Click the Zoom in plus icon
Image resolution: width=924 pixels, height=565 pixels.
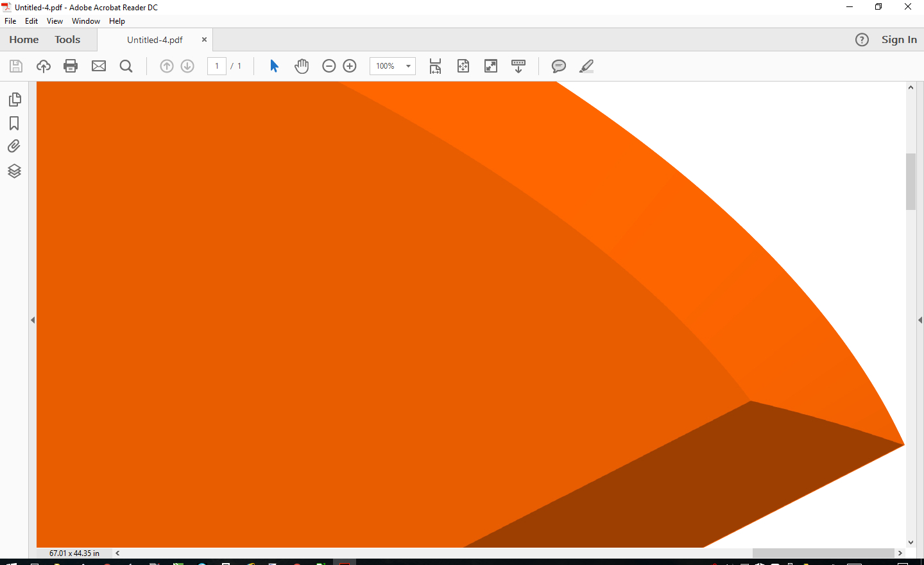pyautogui.click(x=350, y=66)
